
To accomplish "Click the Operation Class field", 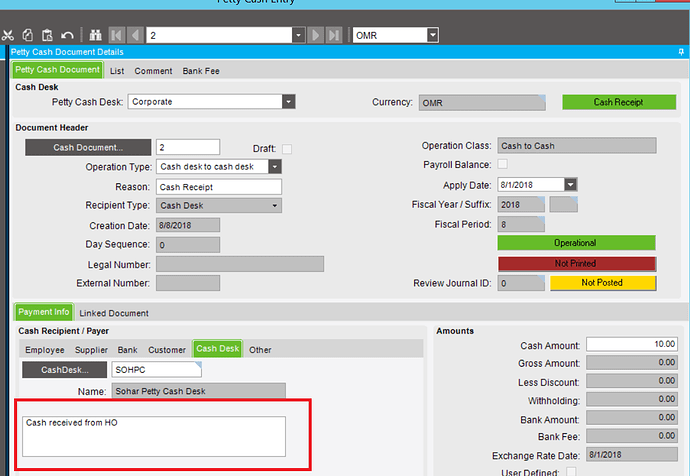I will [x=577, y=146].
